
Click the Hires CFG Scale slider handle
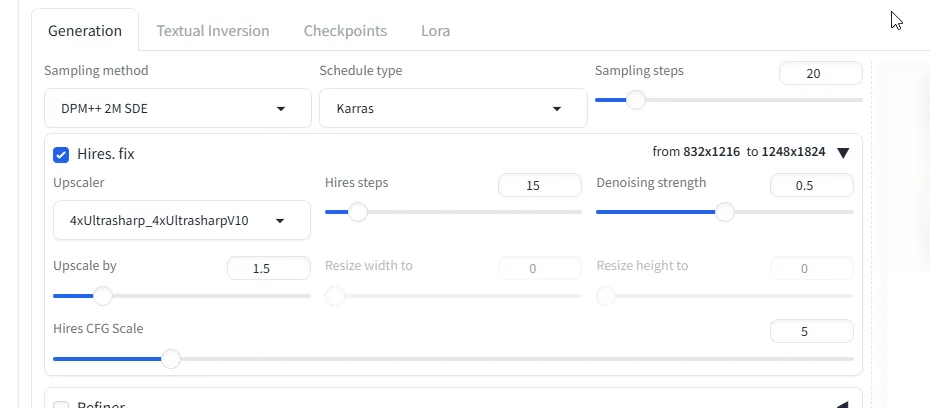(171, 358)
